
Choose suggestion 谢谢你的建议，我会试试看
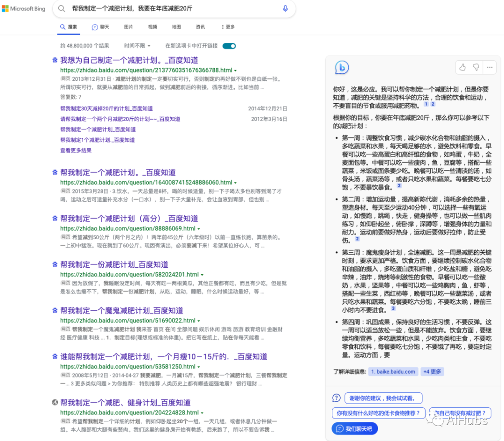pyautogui.click(x=384, y=398)
